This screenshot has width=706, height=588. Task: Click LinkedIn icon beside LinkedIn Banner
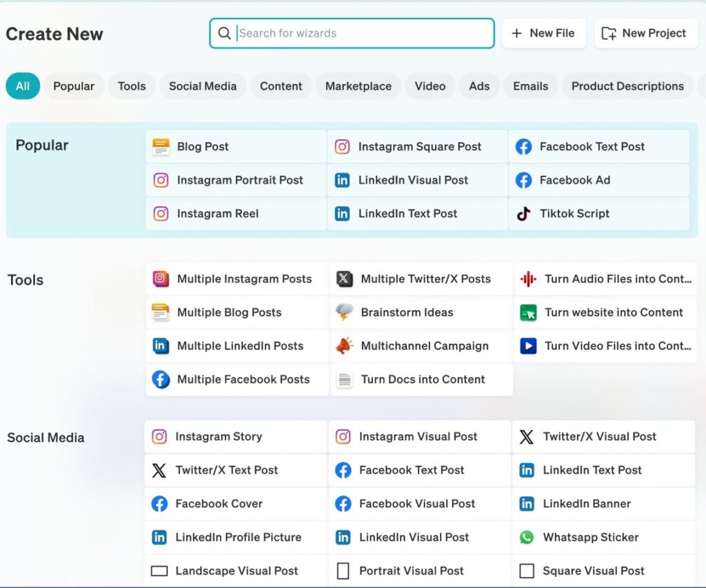tap(526, 504)
